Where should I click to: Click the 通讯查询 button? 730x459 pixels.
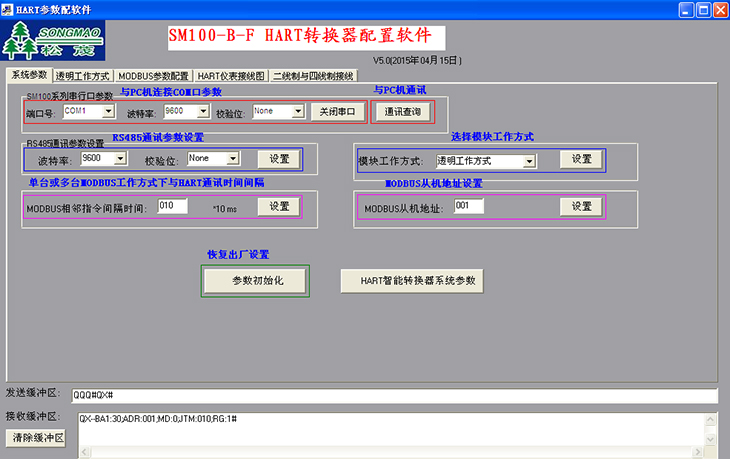[x=403, y=112]
